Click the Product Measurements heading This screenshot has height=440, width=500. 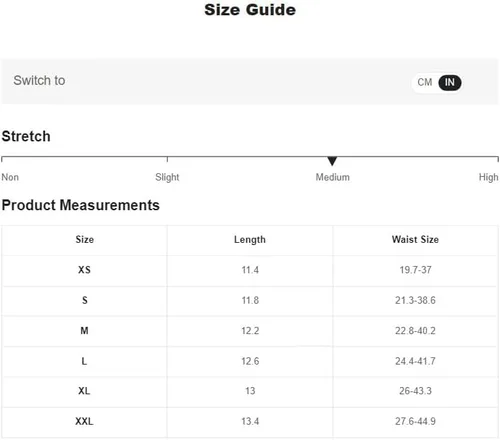[81, 205]
